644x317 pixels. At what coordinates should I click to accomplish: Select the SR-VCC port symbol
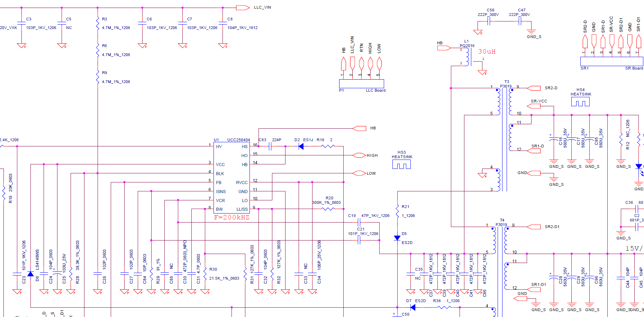click(x=534, y=106)
